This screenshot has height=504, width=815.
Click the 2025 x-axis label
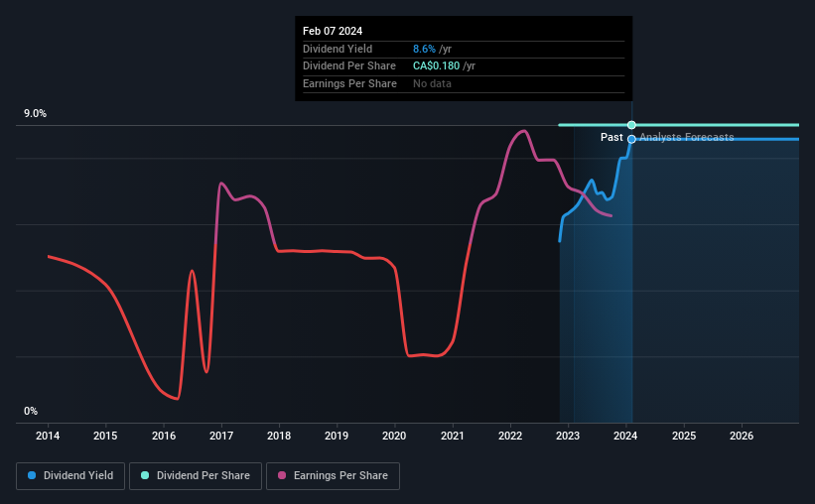click(684, 436)
